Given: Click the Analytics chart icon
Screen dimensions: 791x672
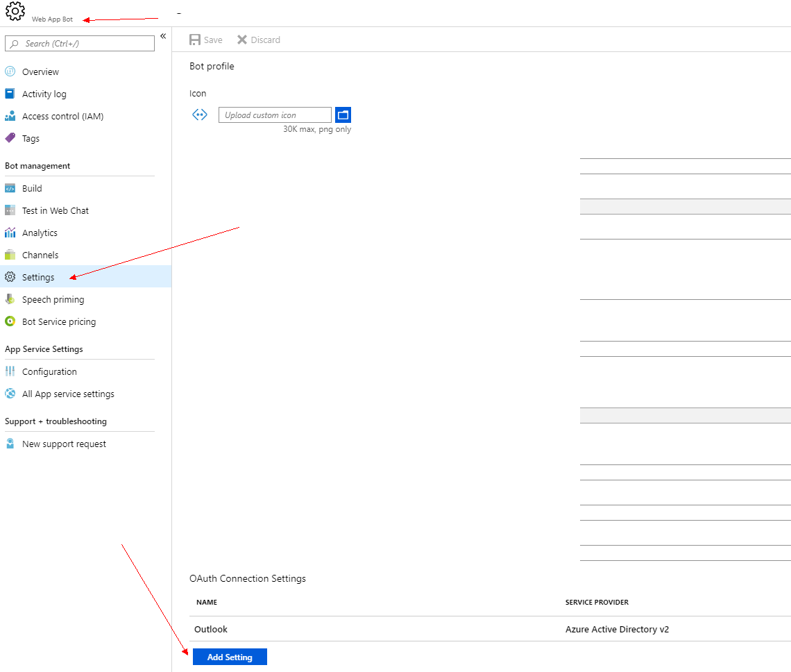Looking at the screenshot, I should (x=10, y=233).
